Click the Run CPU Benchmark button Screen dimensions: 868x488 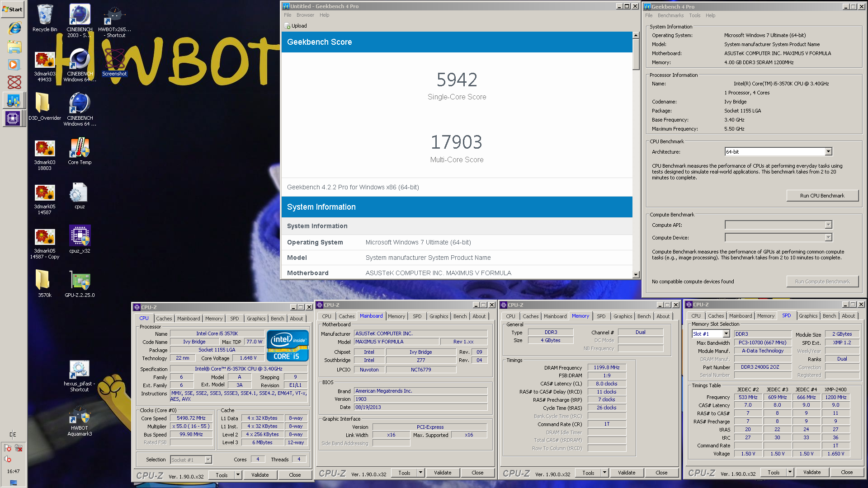tap(822, 196)
